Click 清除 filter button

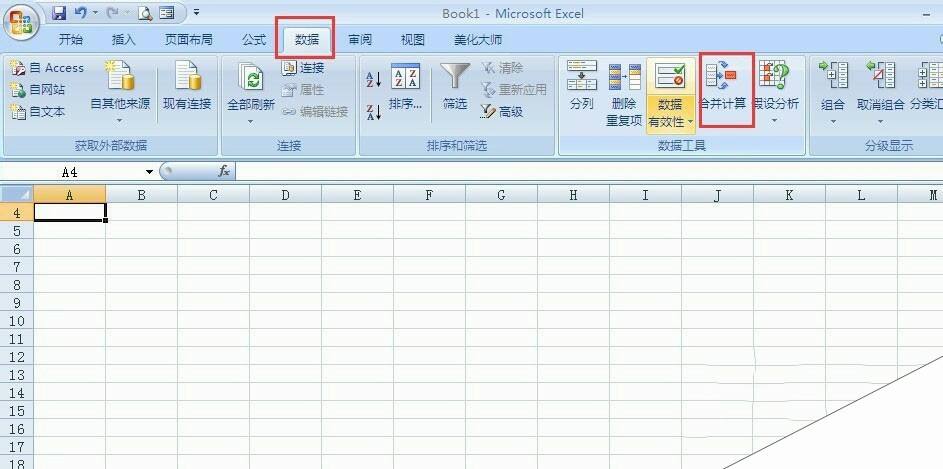point(502,68)
